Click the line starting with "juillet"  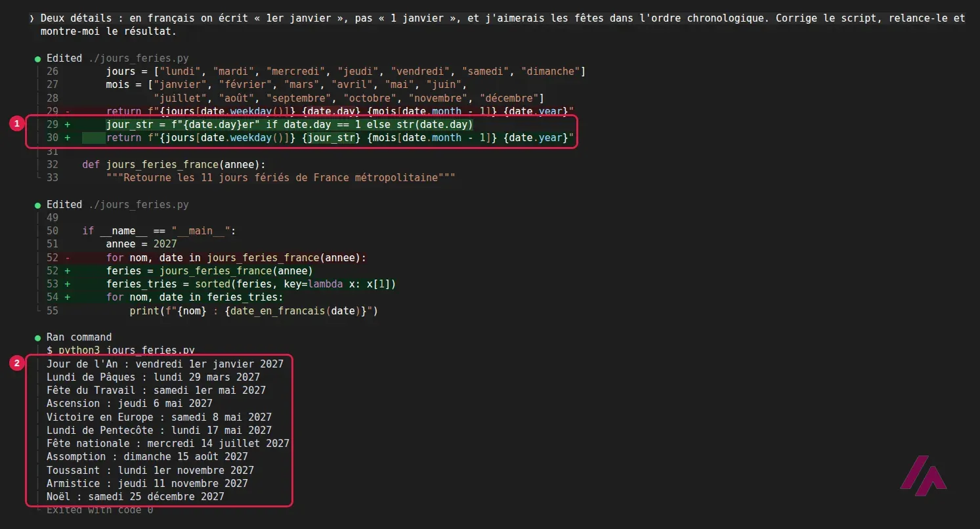click(x=348, y=98)
